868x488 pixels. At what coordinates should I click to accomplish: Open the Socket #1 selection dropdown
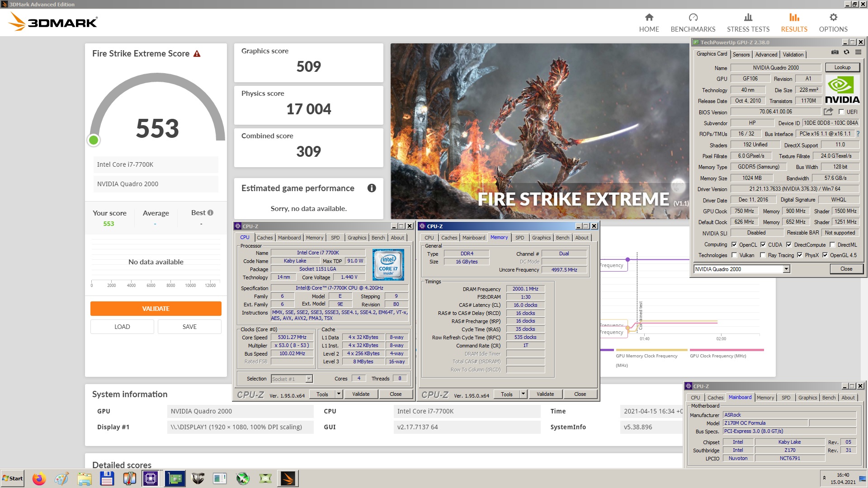(309, 379)
